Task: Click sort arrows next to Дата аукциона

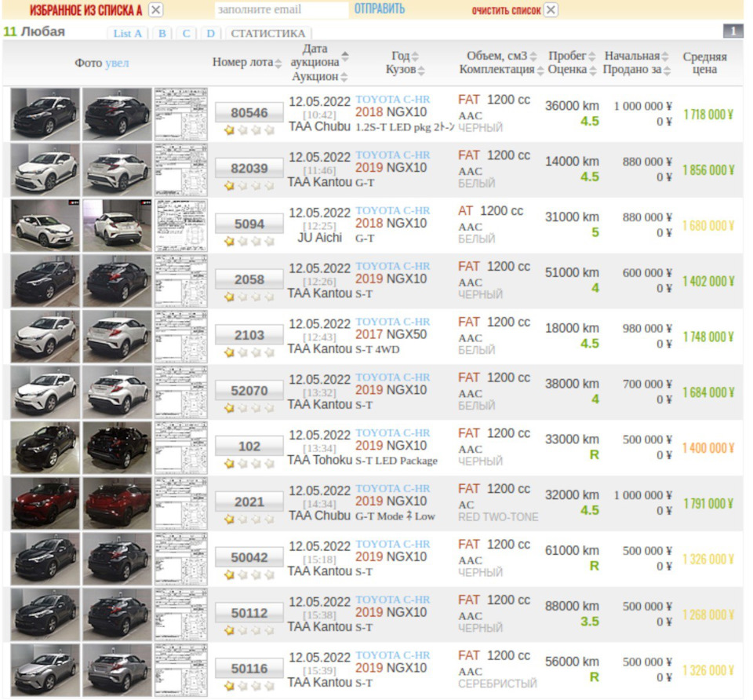Action: 345,57
